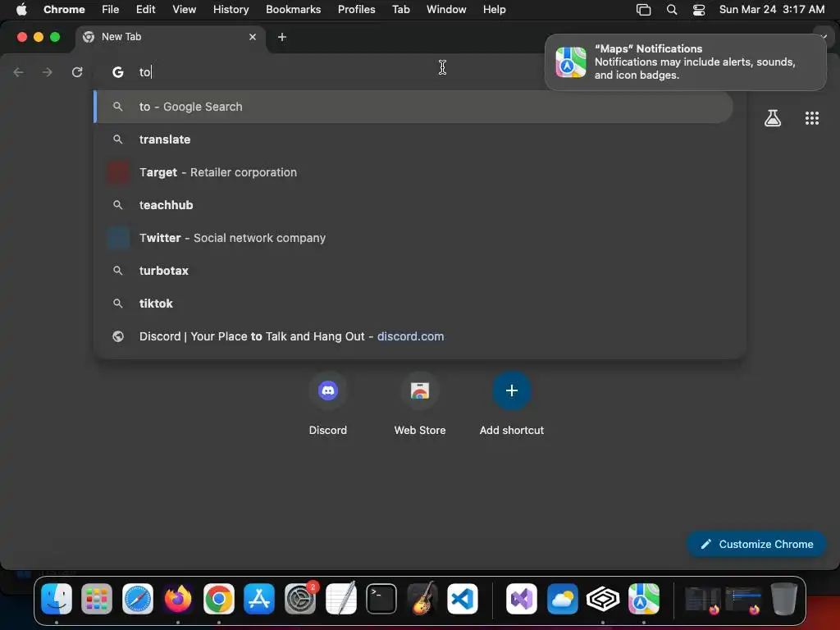The width and height of the screenshot is (840, 630).
Task: Select the 'to - Google Search' suggestion
Action: tap(413, 107)
